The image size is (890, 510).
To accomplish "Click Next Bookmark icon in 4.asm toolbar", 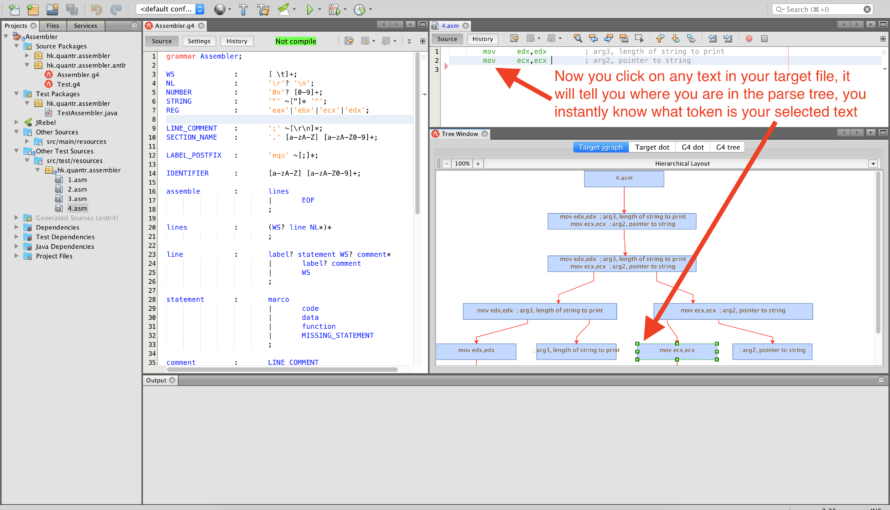I will (675, 38).
